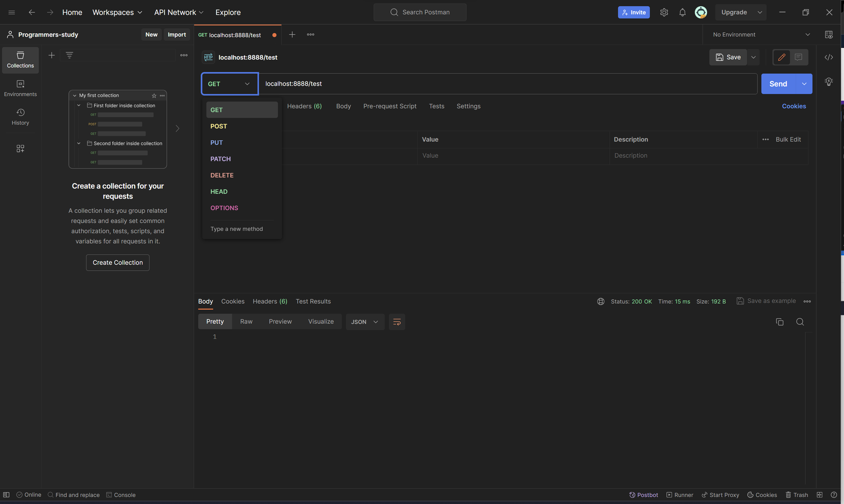The height and width of the screenshot is (504, 844).
Task: Open the No Environment selector
Action: [x=761, y=35]
